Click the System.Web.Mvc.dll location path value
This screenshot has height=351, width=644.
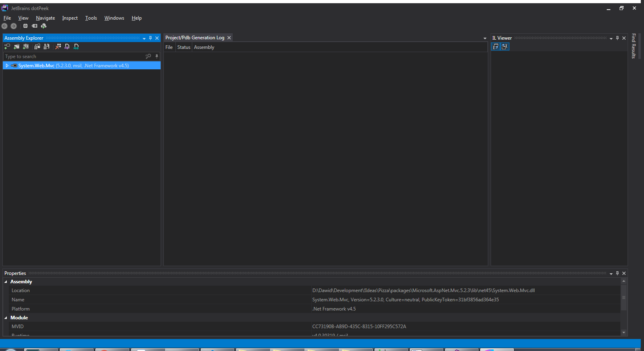[x=423, y=290]
